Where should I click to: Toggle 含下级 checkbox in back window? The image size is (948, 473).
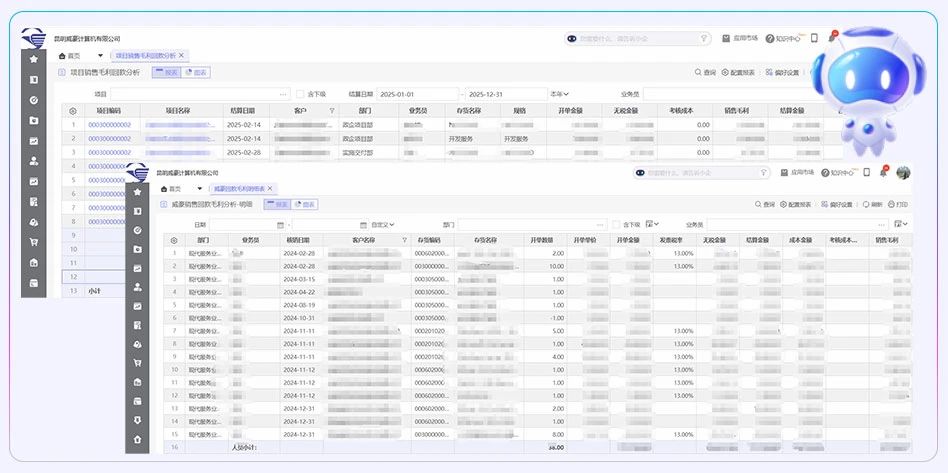pyautogui.click(x=300, y=93)
